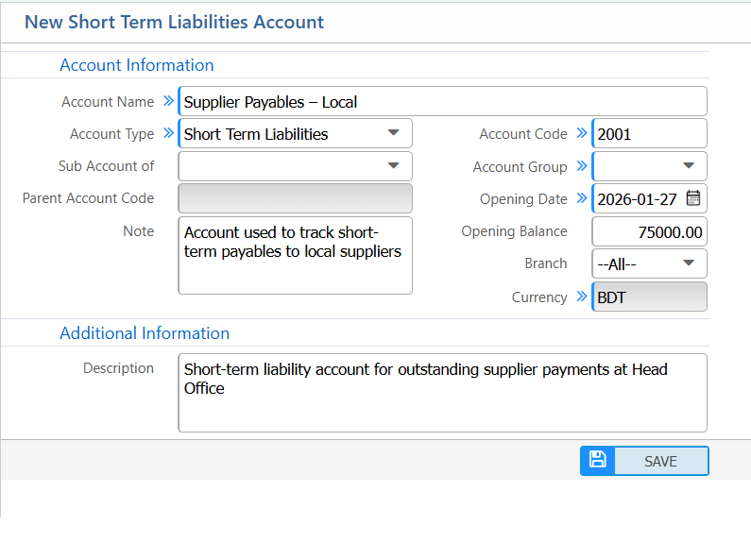Click the Opening Balance field

click(x=649, y=231)
